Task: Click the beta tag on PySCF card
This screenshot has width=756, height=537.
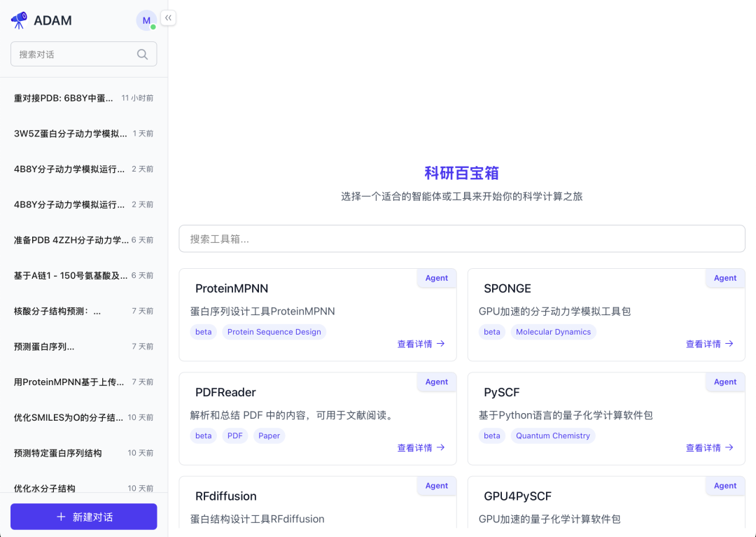Action: [x=492, y=435]
